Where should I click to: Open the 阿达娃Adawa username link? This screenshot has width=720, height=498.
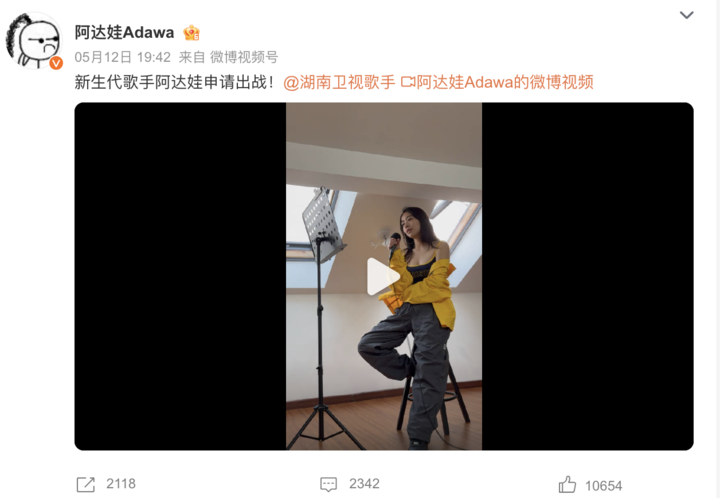coord(124,33)
